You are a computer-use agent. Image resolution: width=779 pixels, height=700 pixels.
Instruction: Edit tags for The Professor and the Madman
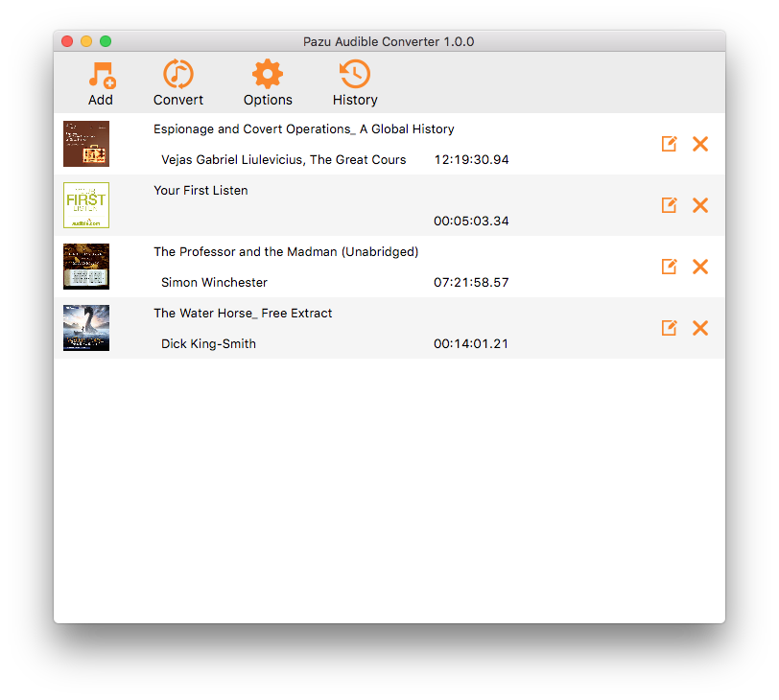(x=670, y=267)
